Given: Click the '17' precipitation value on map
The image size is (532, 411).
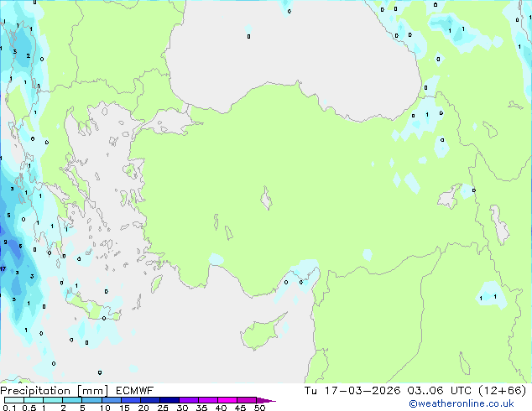Looking at the screenshot, I should 3,269.
